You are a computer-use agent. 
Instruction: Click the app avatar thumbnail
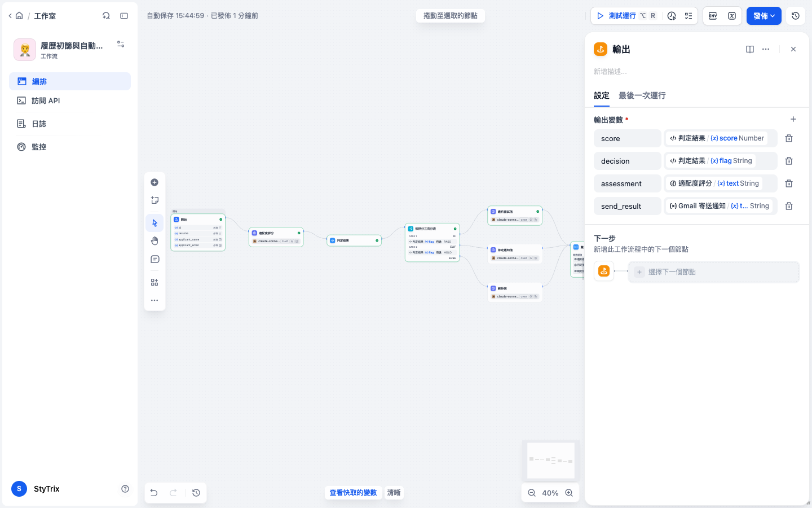[x=25, y=50]
